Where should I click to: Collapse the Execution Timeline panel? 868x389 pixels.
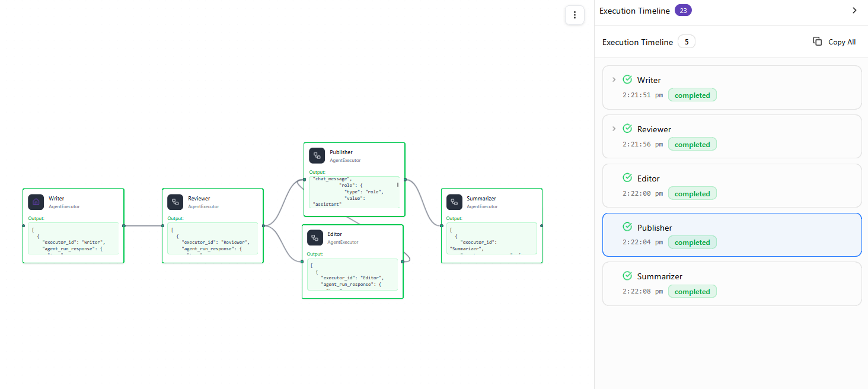coord(854,11)
